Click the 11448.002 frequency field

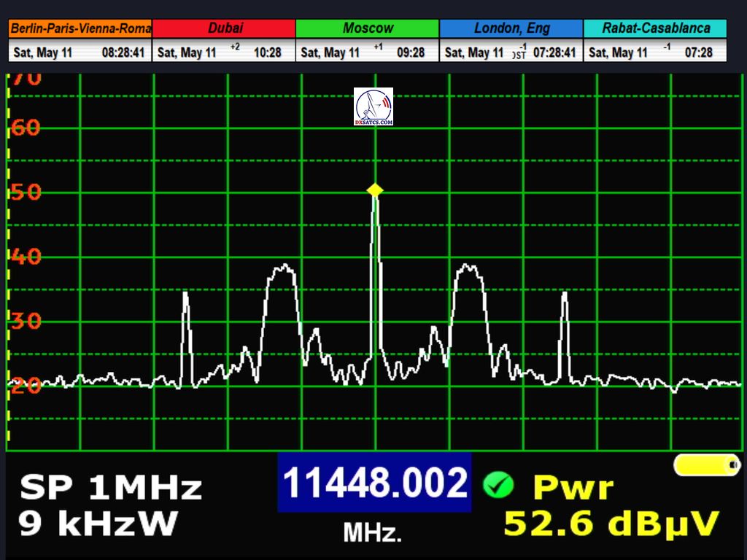[x=374, y=483]
